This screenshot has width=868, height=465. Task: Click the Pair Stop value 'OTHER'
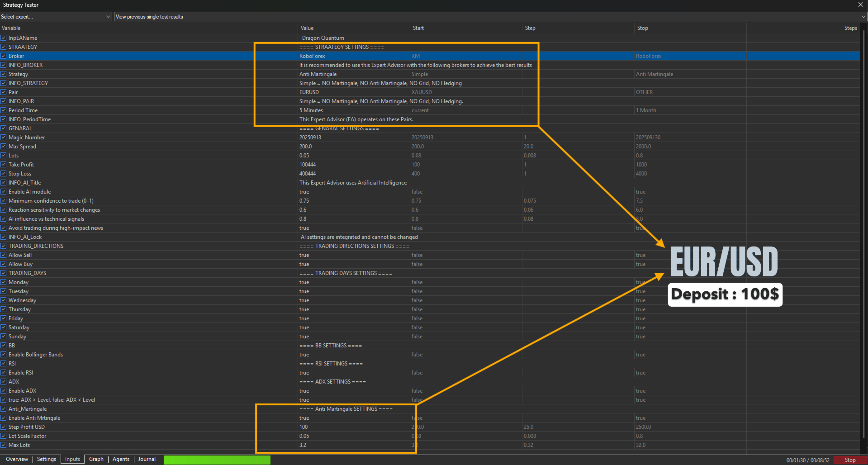[x=644, y=92]
